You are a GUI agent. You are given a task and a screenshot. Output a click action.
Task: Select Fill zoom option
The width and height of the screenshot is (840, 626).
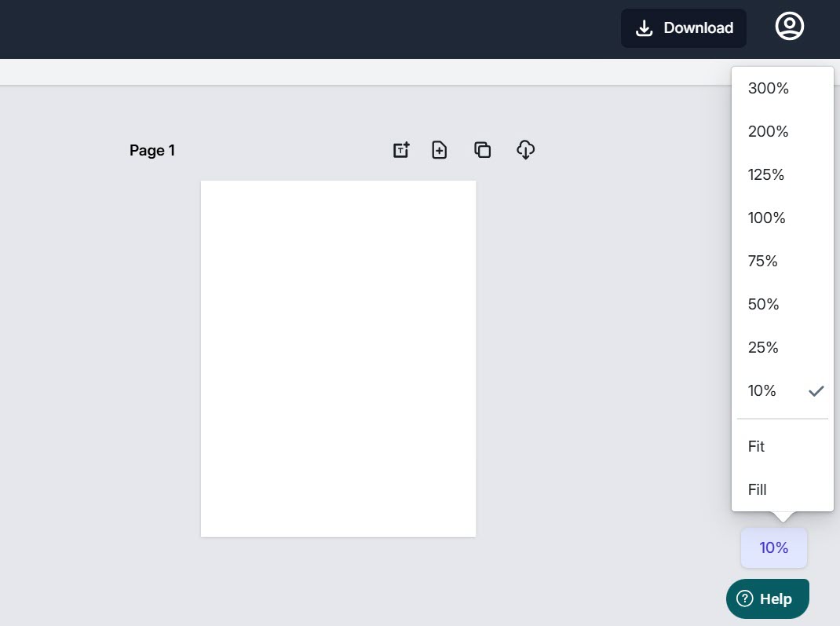pos(758,490)
